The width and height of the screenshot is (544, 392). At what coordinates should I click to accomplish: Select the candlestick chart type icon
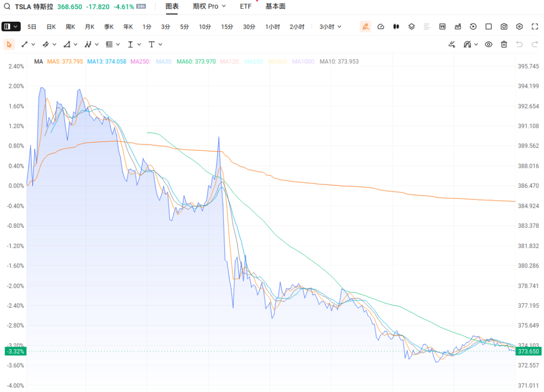(x=396, y=27)
